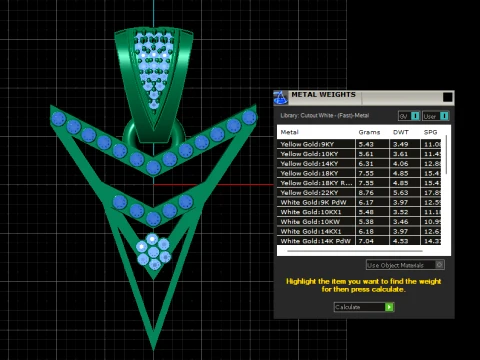This screenshot has height=360, width=480.
Task: Click the Calculate button
Action: [x=364, y=307]
